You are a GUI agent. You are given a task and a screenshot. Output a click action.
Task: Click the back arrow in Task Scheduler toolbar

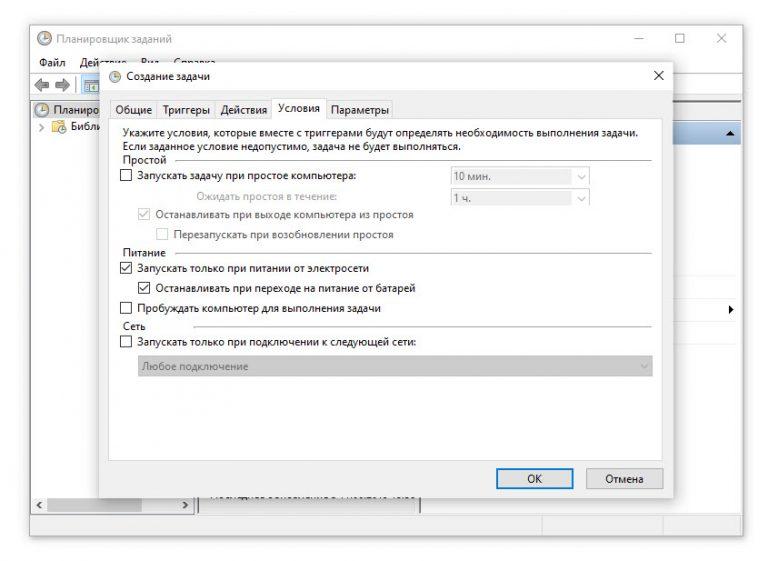click(42, 85)
